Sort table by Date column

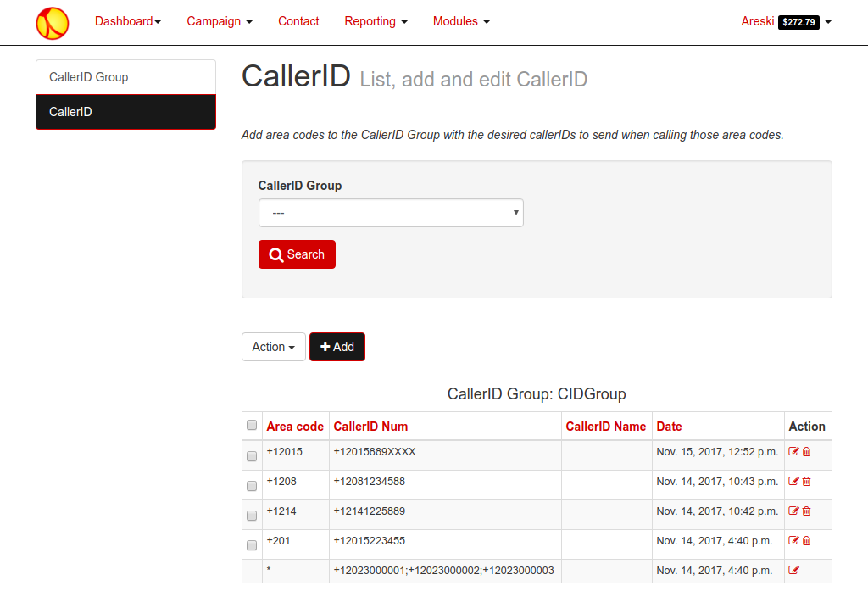[x=669, y=427]
